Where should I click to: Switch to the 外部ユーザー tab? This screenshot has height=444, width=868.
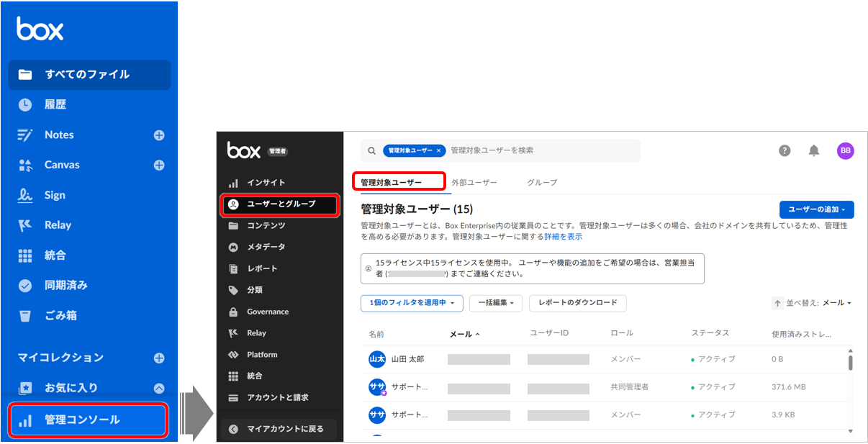pyautogui.click(x=474, y=183)
